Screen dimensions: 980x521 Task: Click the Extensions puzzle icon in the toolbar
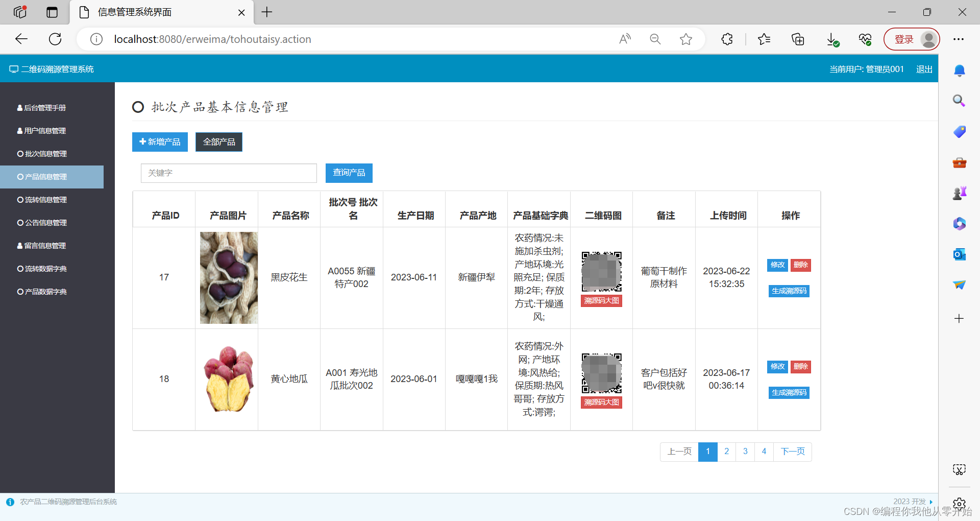coord(727,39)
